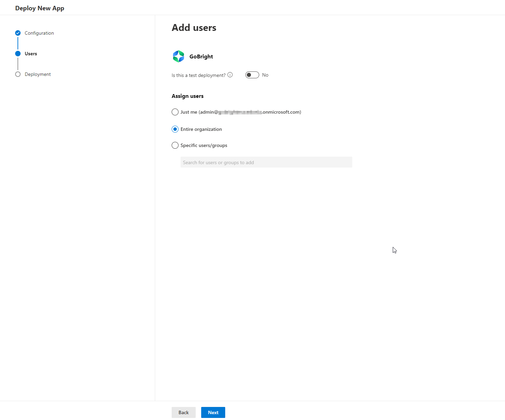The image size is (505, 420).
Task: Open the Deployment step label
Action: (x=38, y=74)
